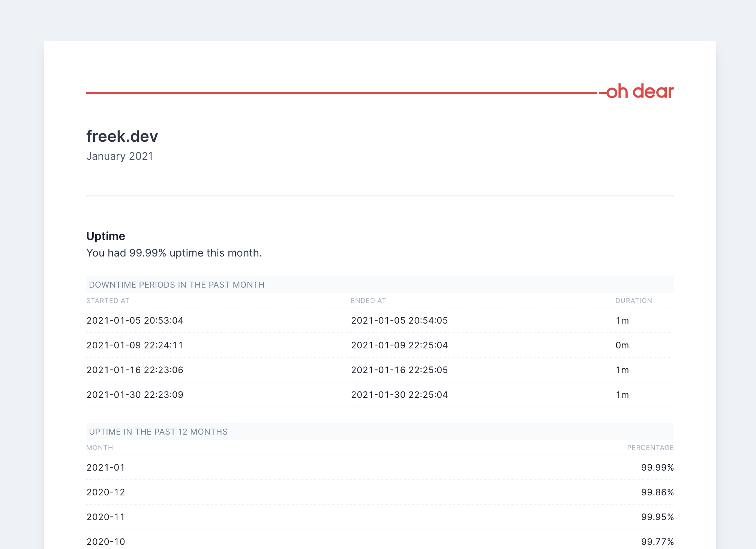
Task: Click the 99.99% value for 2021-01
Action: tap(657, 468)
